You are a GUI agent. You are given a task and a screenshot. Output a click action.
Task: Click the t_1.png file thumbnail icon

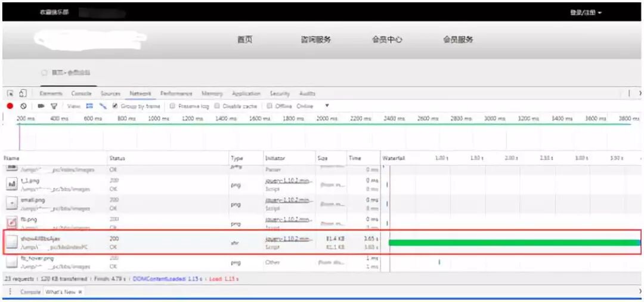(11, 185)
